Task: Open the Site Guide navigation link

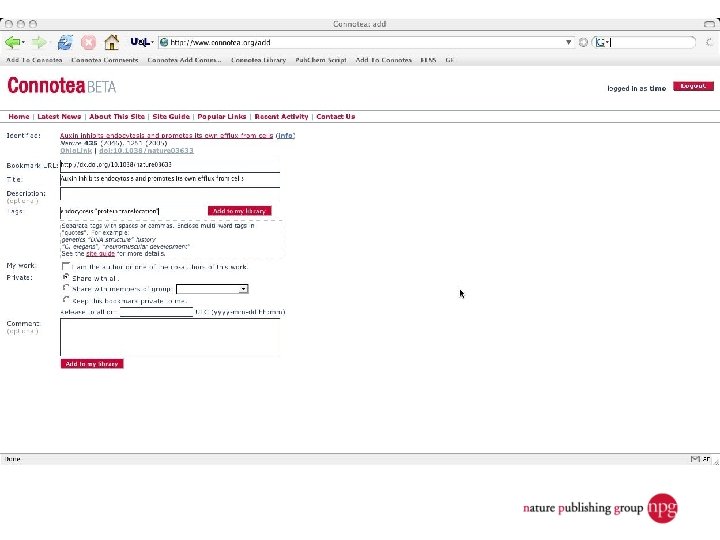Action: [171, 117]
